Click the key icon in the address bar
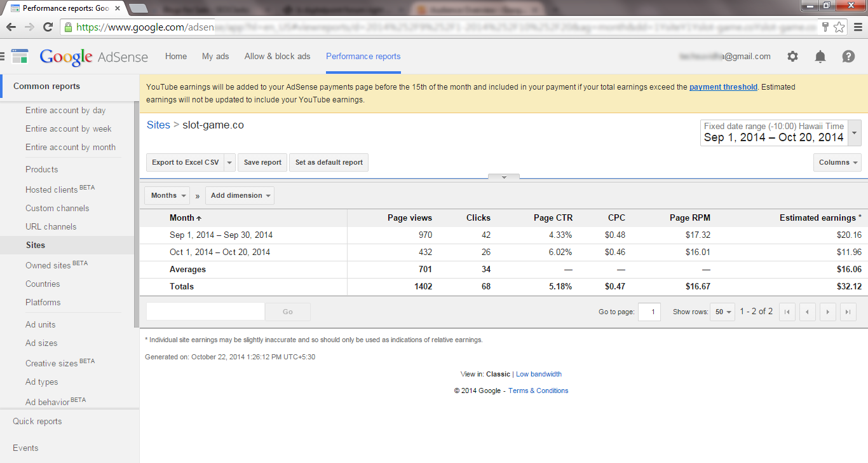 point(825,27)
